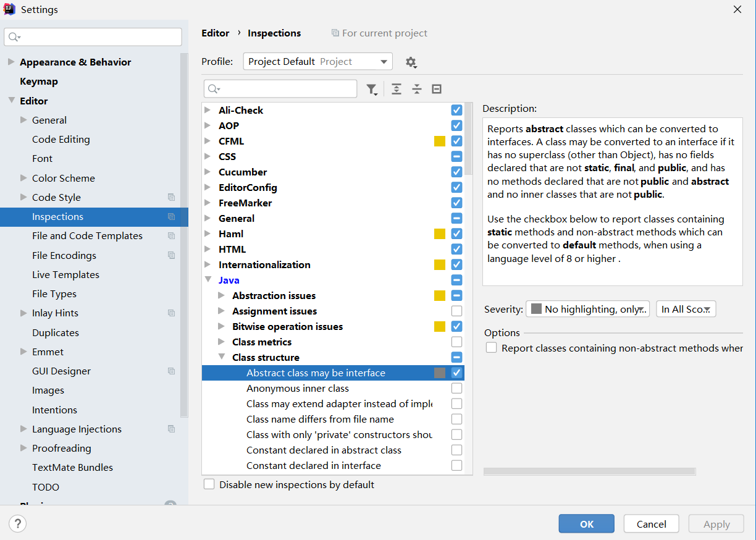Click the Editor breadcrumb link
Screen dimensions: 756x540
point(216,33)
